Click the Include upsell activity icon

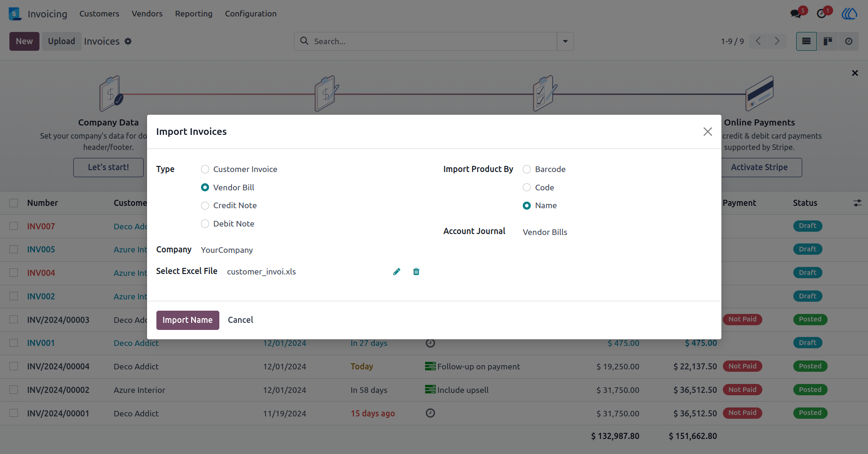click(430, 390)
